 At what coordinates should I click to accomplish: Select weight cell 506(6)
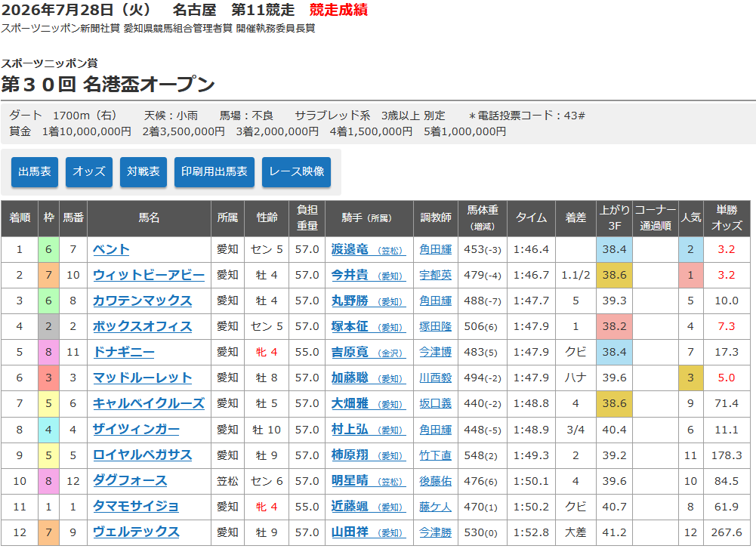[482, 326]
